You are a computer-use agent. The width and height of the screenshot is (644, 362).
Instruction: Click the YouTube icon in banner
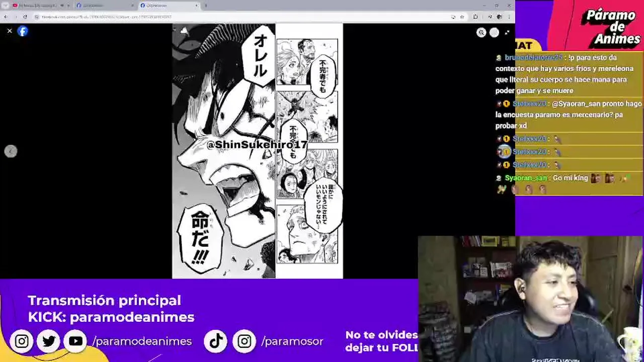point(75,341)
